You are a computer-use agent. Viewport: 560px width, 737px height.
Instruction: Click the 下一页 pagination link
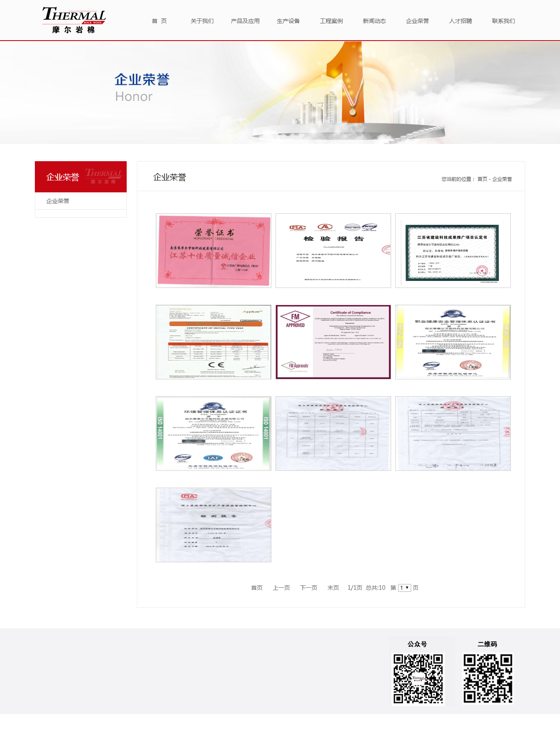308,588
